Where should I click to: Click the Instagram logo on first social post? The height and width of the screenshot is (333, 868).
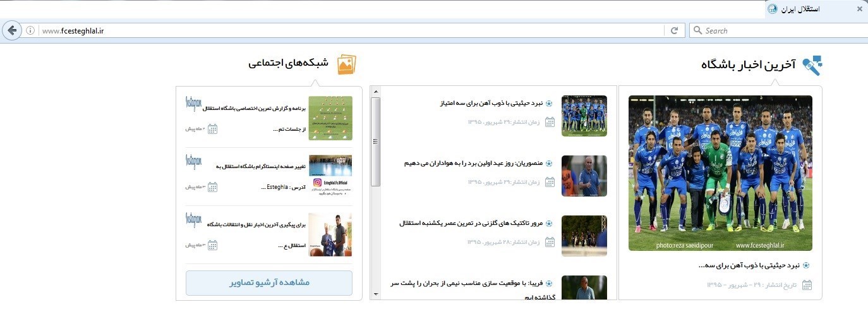pyautogui.click(x=193, y=104)
